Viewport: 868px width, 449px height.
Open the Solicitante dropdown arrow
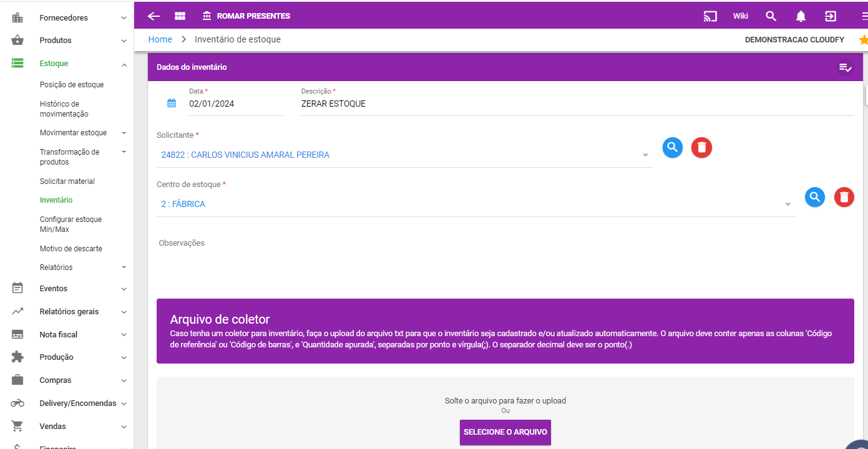(645, 155)
